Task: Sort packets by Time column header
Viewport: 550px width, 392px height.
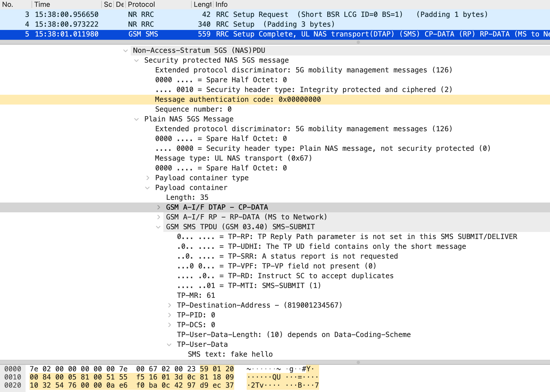Action: (42, 4)
